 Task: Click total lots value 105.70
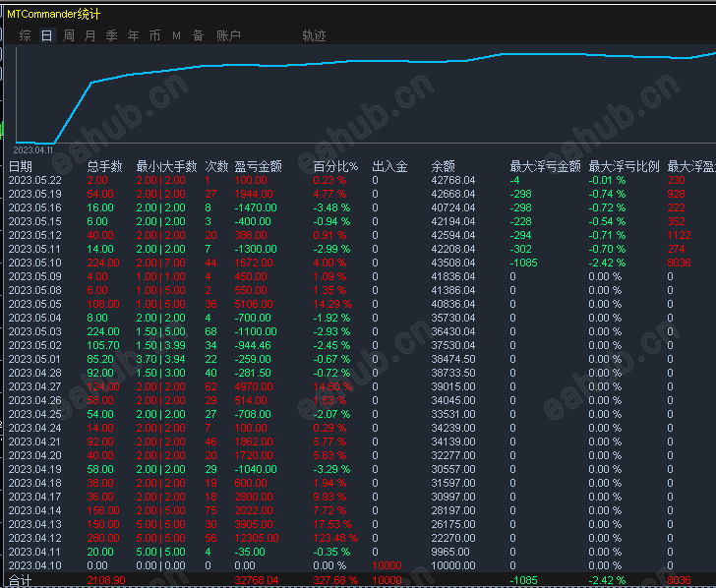[x=103, y=345]
